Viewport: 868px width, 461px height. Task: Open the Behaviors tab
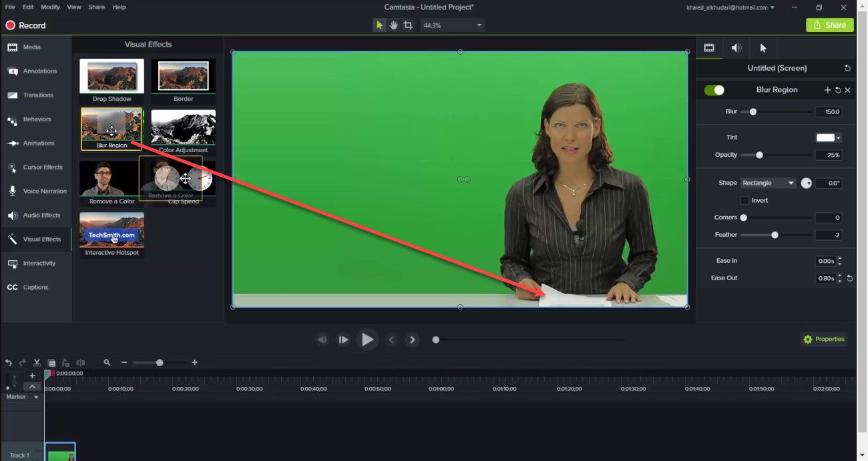pos(35,119)
